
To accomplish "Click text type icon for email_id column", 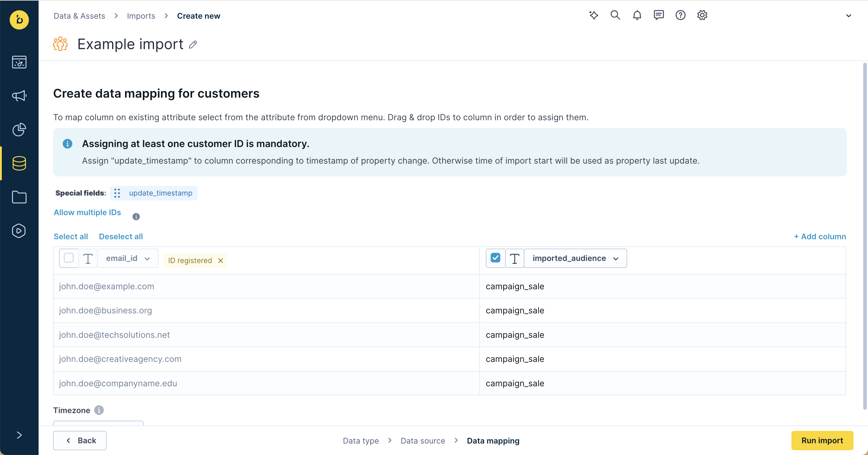I will tap(88, 258).
